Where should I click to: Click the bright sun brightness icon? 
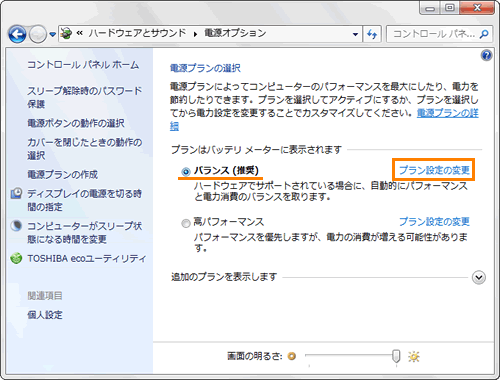[414, 356]
